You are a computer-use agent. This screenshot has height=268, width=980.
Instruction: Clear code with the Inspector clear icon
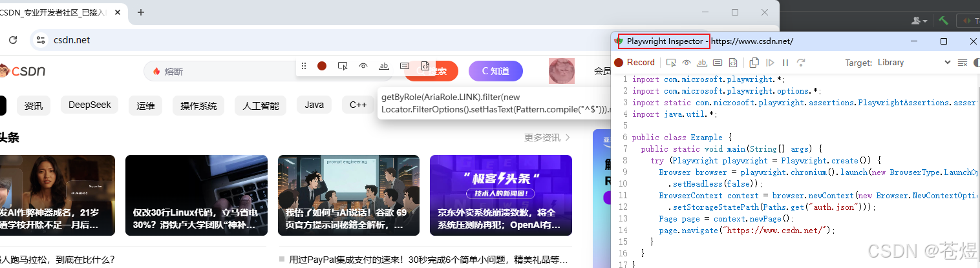[x=962, y=63]
